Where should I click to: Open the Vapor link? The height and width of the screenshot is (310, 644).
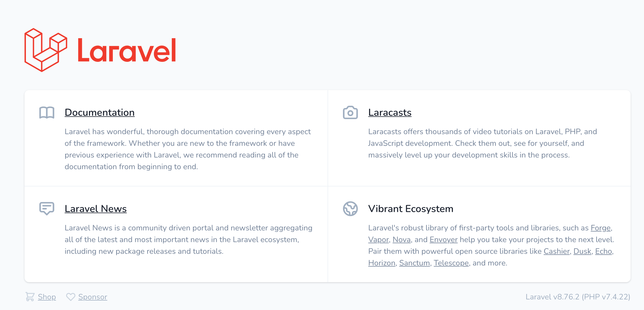tap(378, 240)
